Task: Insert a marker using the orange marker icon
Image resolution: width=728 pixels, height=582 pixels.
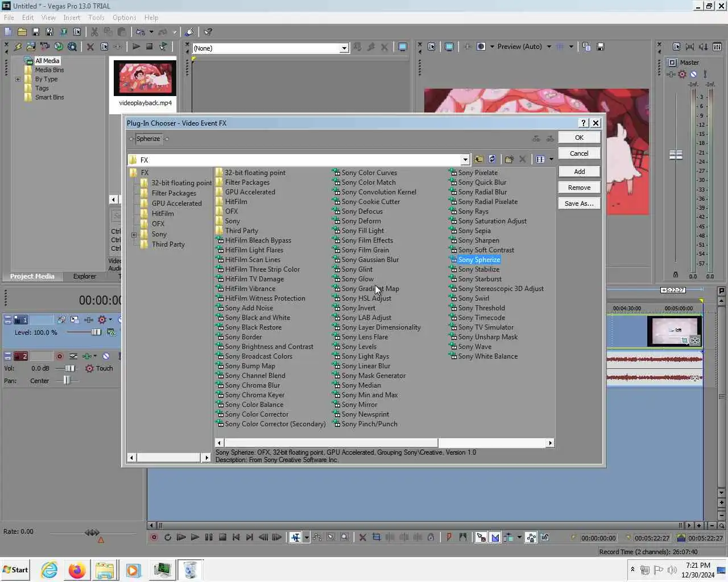Action: pyautogui.click(x=449, y=537)
